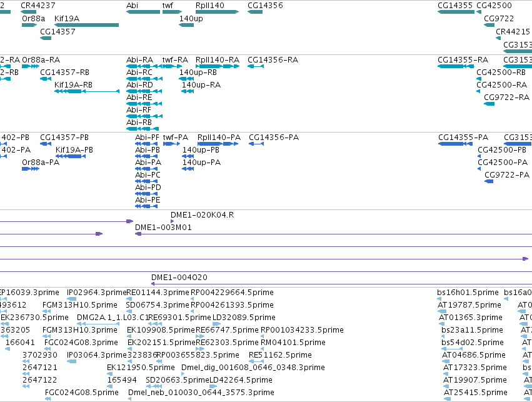Open the FGC024G08.5prime EST

(x=48, y=399)
